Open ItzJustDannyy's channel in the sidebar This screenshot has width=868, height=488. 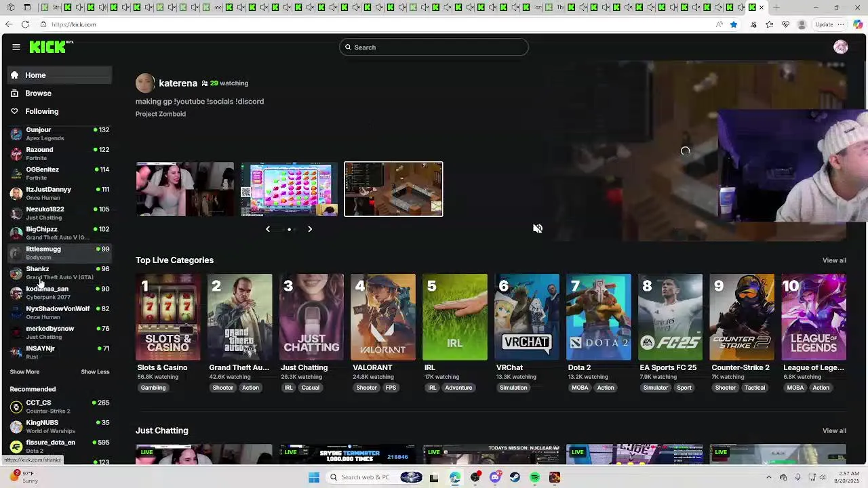tap(60, 193)
